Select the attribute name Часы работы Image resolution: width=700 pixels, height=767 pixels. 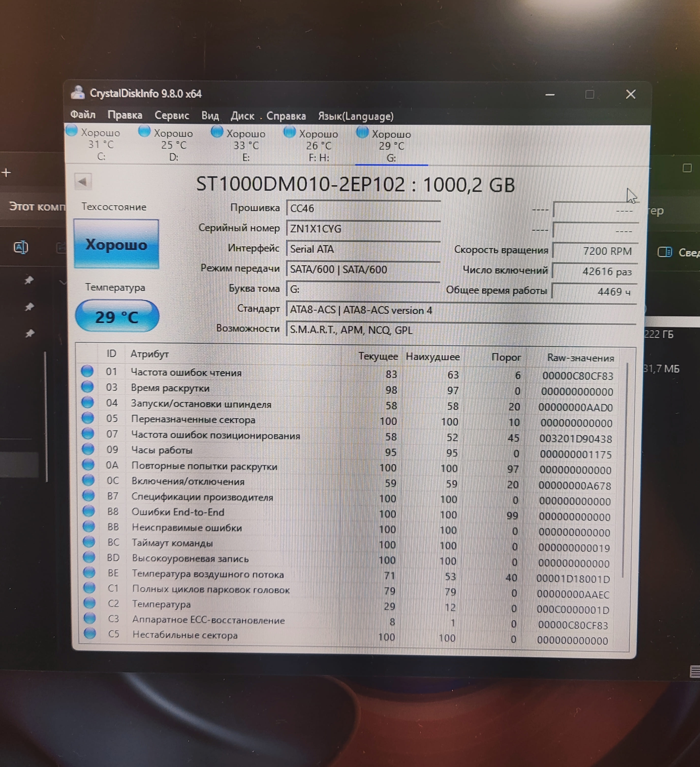click(x=162, y=450)
